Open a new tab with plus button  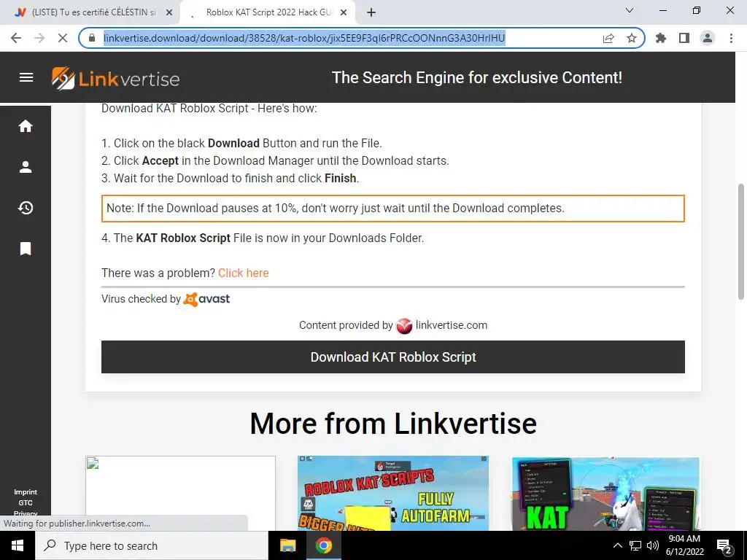[371, 13]
